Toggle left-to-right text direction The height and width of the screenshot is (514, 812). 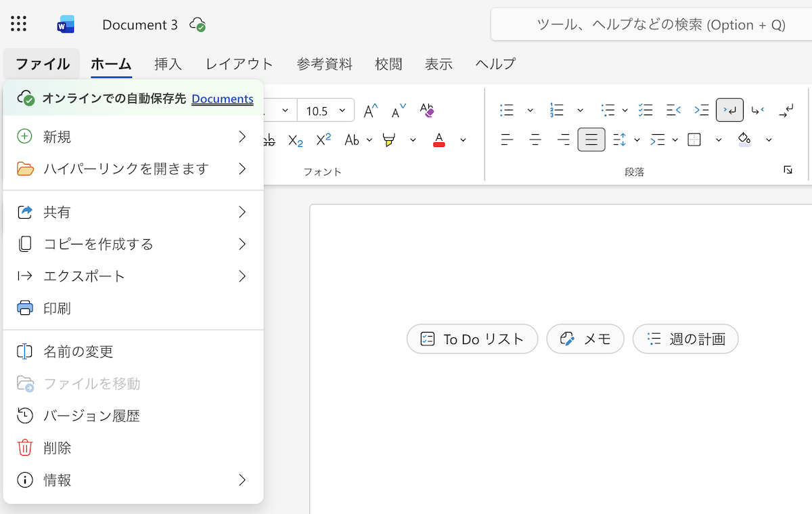[x=729, y=110]
